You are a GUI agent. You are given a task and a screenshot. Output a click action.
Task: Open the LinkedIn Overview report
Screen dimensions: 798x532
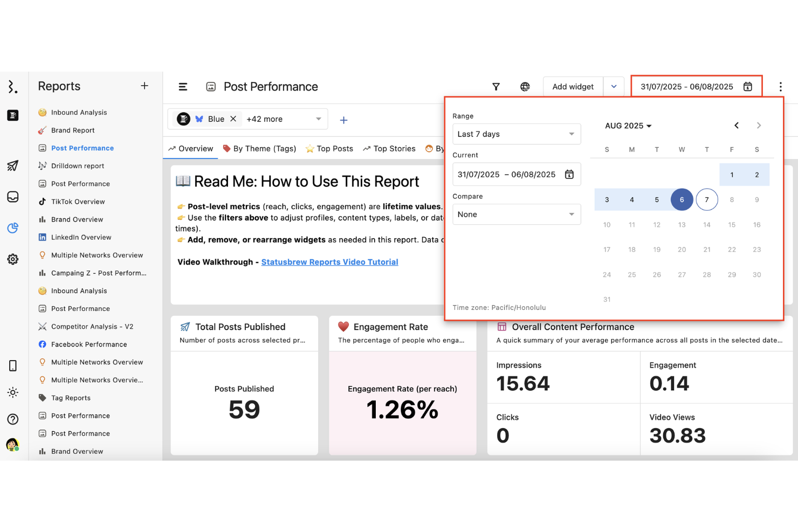[81, 237]
